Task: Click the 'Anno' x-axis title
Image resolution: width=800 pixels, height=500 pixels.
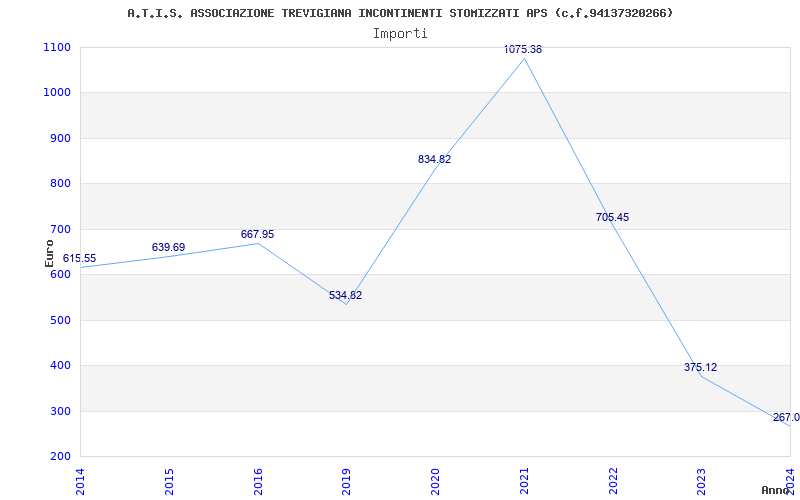Action: 776,490
